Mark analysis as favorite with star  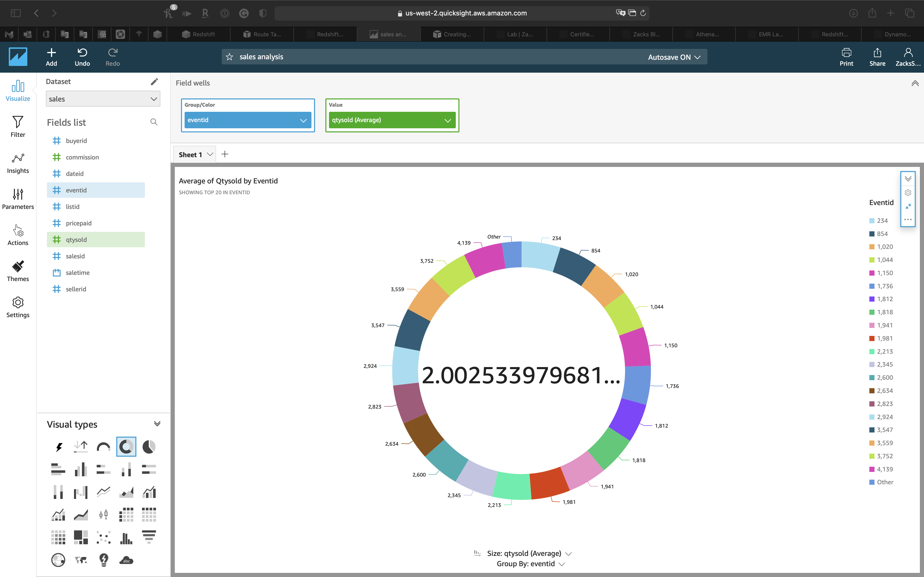229,57
